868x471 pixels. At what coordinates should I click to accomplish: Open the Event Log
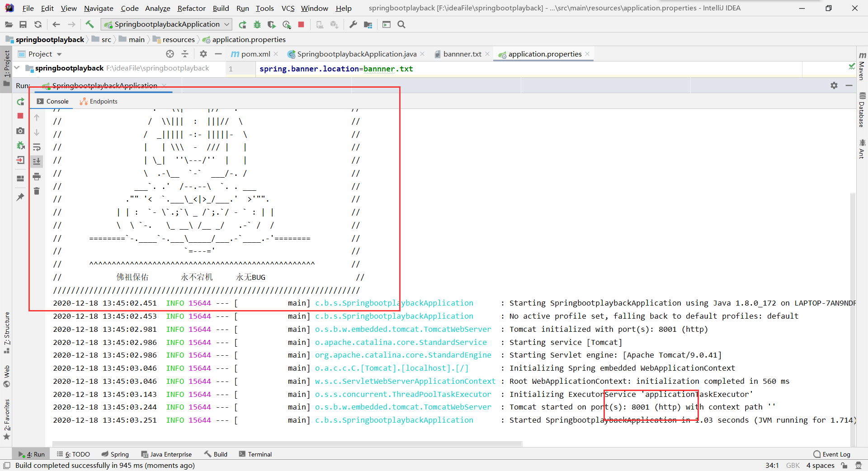tap(832, 454)
